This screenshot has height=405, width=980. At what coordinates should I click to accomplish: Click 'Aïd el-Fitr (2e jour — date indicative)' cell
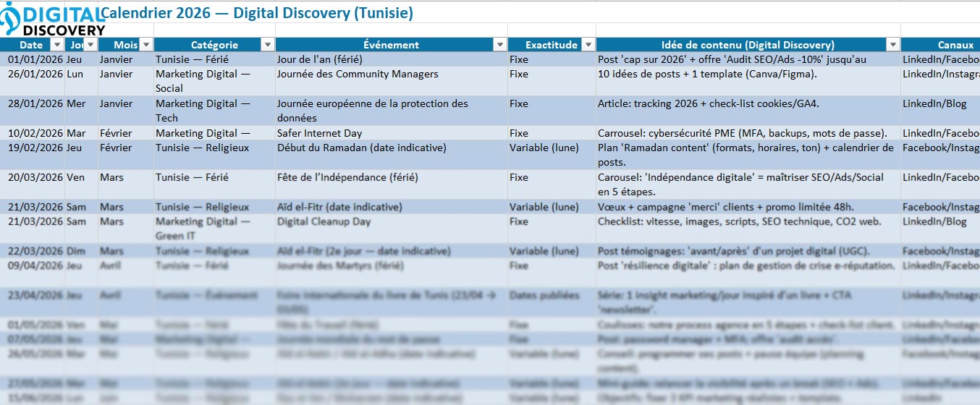[x=392, y=251]
